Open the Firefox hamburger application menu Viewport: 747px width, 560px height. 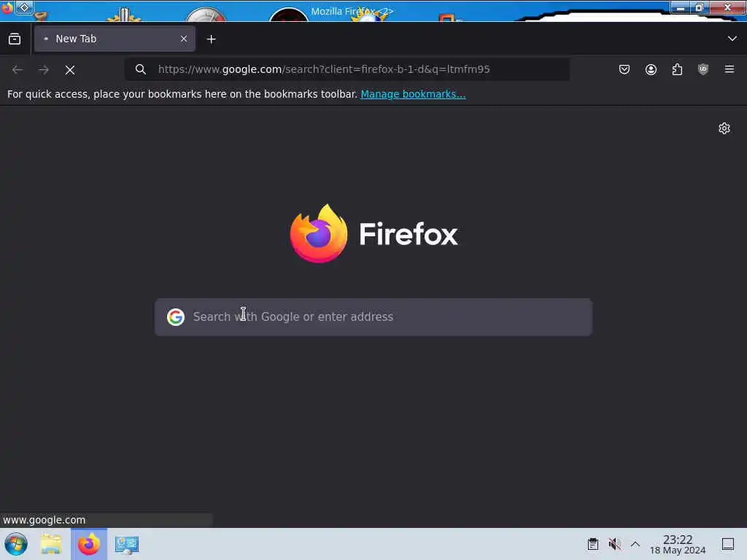tap(729, 69)
